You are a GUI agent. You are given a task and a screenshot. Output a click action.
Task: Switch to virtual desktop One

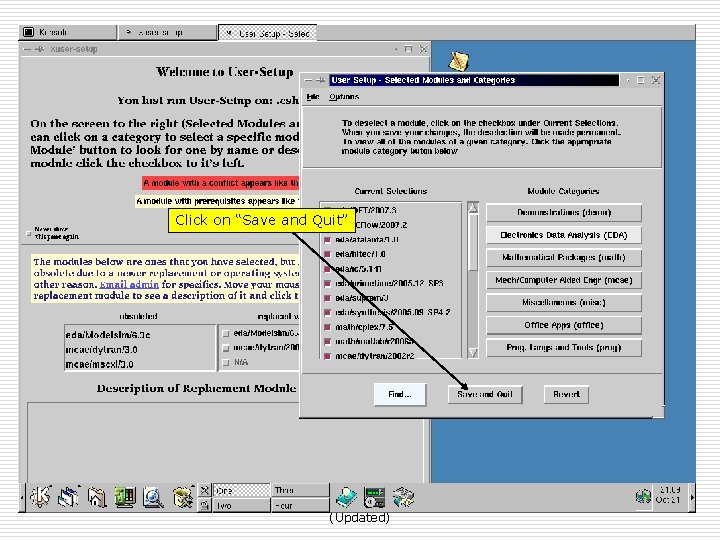[x=242, y=490]
